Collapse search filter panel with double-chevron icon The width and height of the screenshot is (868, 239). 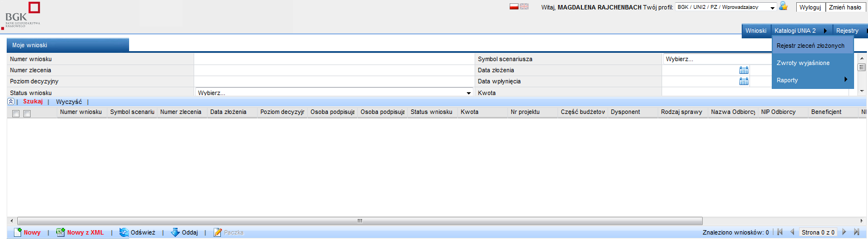11,102
